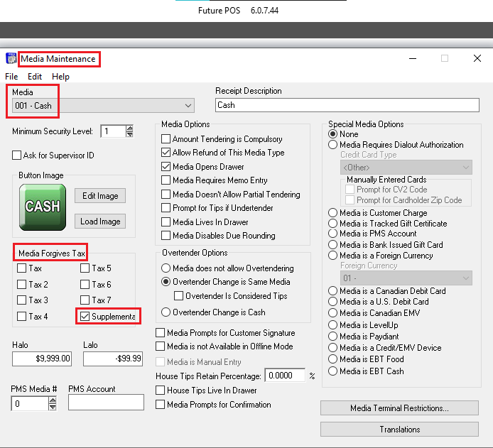Increase Minimum Security Level with up arrow
The image size is (493, 448).
point(129,128)
